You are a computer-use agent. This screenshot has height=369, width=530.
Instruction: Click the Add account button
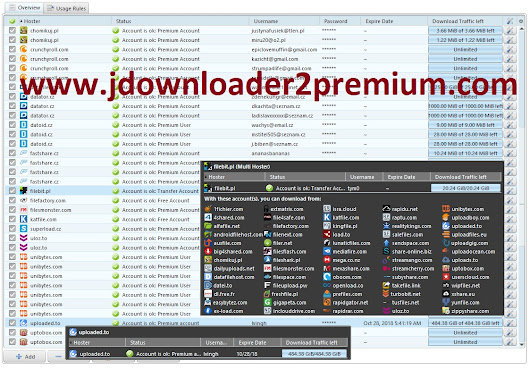point(25,356)
